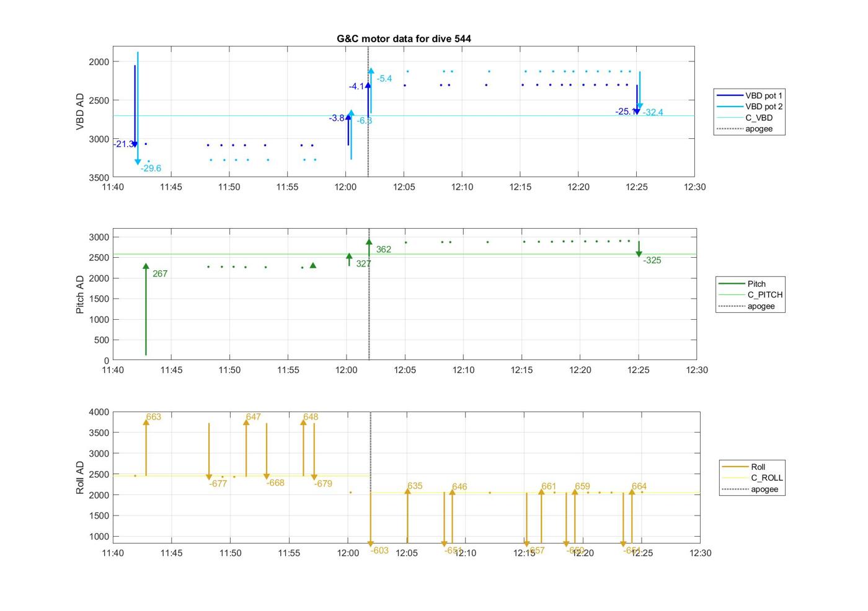This screenshot has height=611, width=868.
Task: Click the "-325" pitch move label
Action: tap(652, 260)
